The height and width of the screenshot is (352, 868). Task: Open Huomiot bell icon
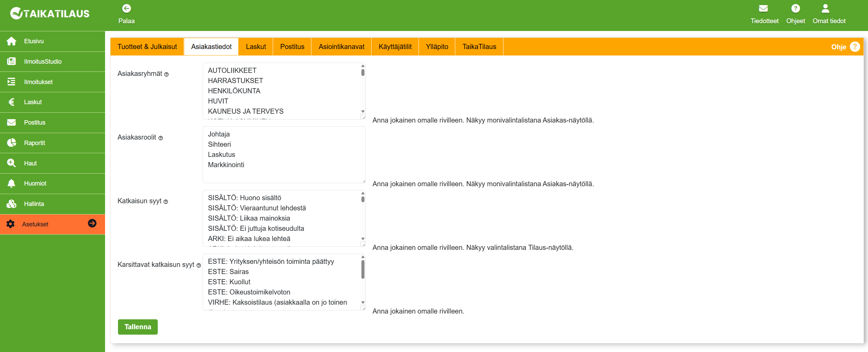(x=12, y=183)
